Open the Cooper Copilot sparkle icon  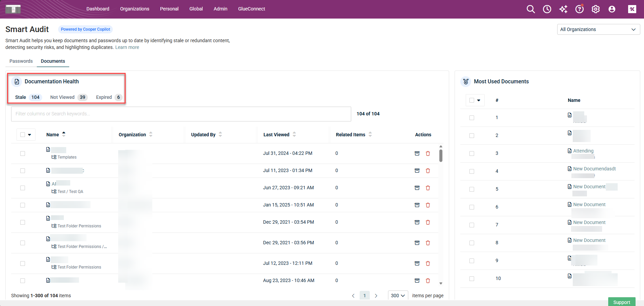click(x=563, y=9)
